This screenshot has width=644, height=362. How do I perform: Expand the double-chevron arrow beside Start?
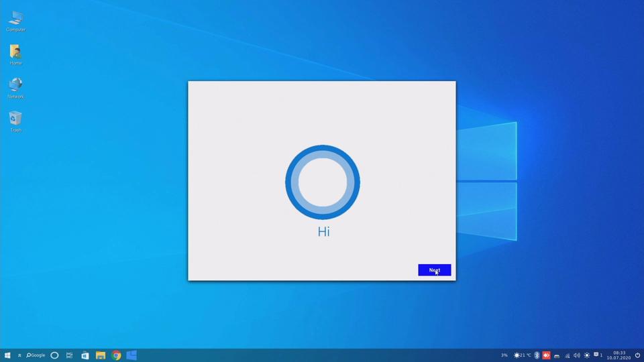pyautogui.click(x=19, y=355)
